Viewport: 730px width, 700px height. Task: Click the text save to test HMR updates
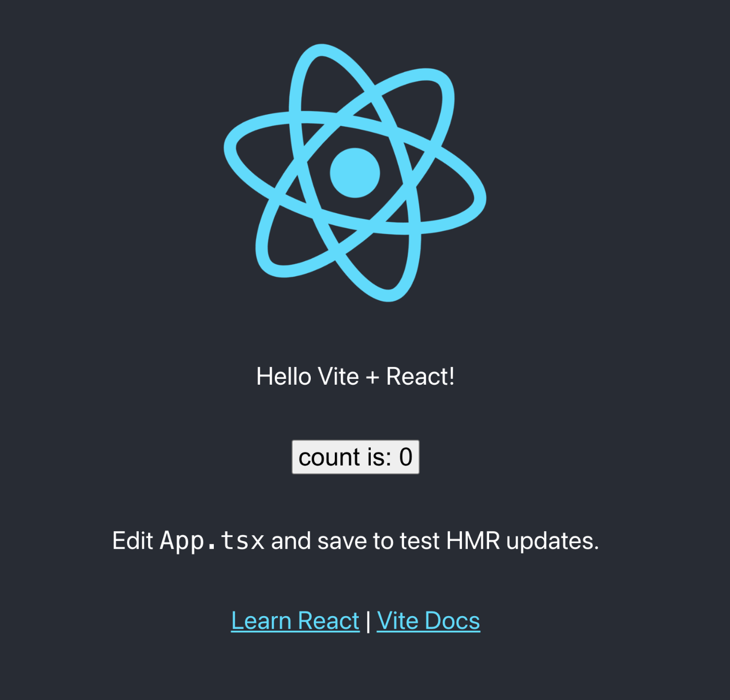pos(458,541)
